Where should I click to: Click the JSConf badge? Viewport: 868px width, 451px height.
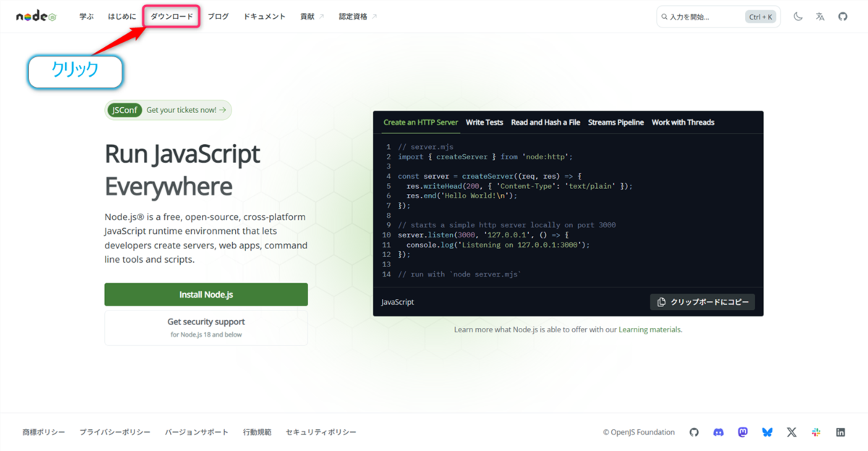pos(125,110)
